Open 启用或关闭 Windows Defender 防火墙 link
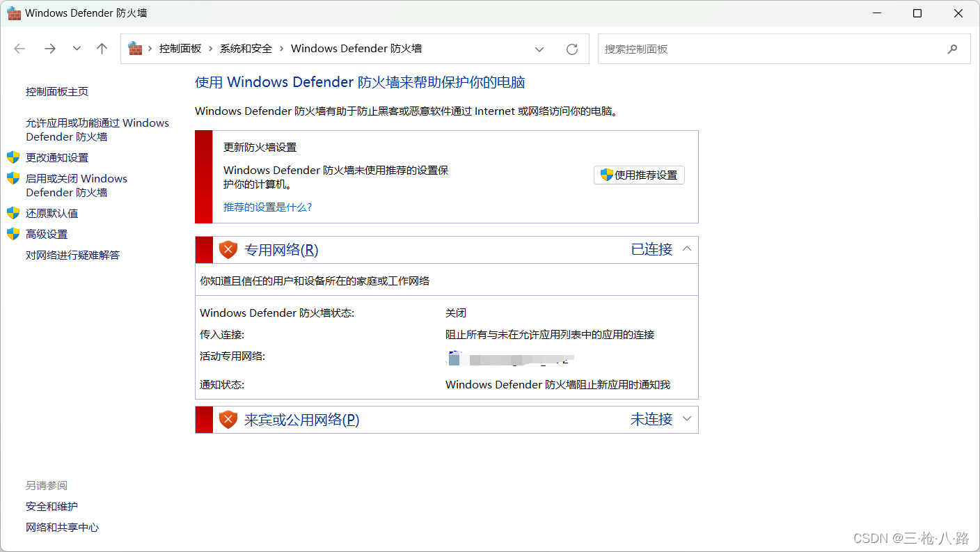This screenshot has height=552, width=980. (x=77, y=186)
